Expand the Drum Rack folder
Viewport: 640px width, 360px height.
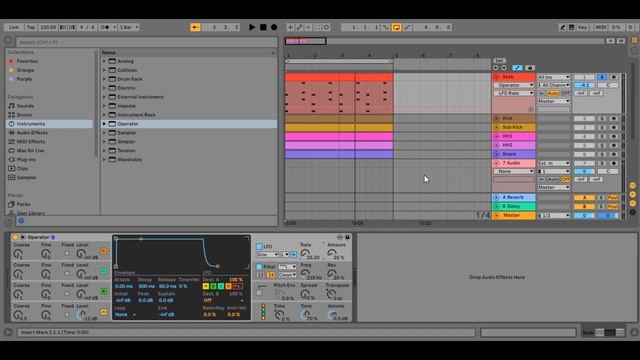pyautogui.click(x=104, y=79)
